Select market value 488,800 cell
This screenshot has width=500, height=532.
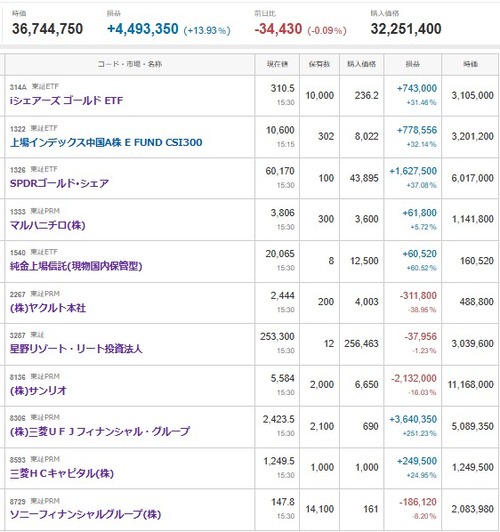coord(477,302)
